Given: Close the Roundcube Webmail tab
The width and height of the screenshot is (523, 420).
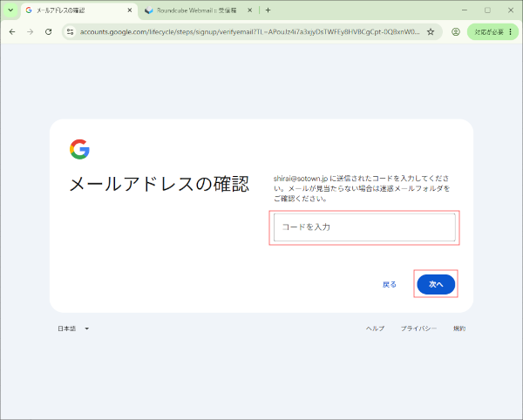Looking at the screenshot, I should click(x=249, y=10).
